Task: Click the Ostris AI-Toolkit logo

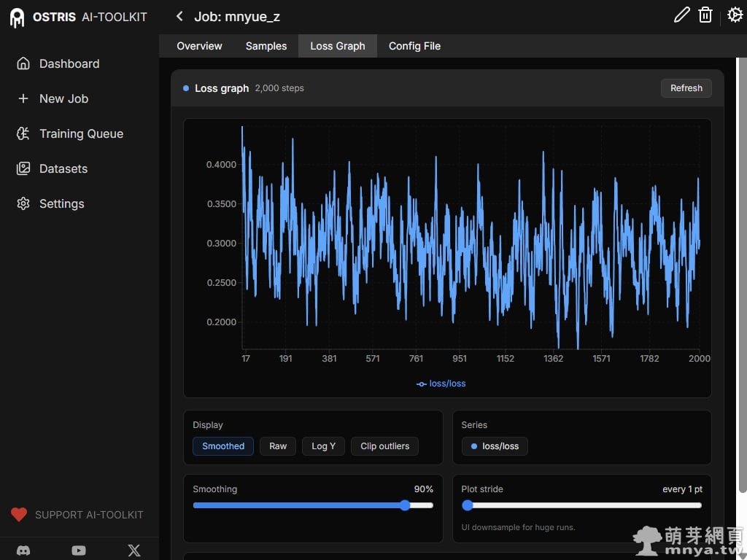Action: tap(79, 17)
